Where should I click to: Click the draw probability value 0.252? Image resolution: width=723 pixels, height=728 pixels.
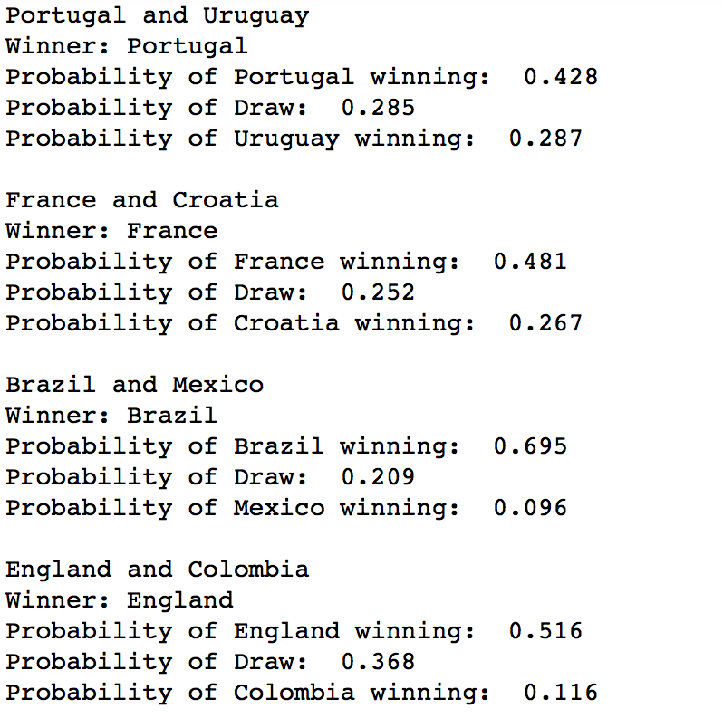(x=378, y=292)
